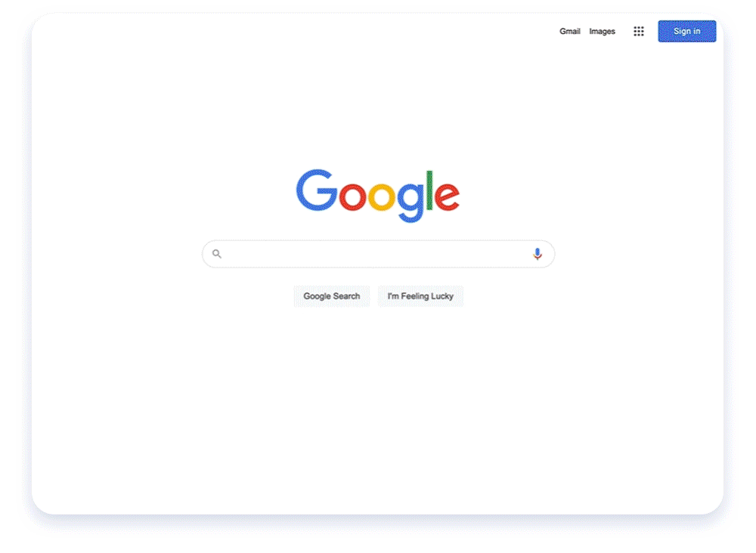
Task: Click the magnifying glass in search bar
Action: pyautogui.click(x=217, y=254)
